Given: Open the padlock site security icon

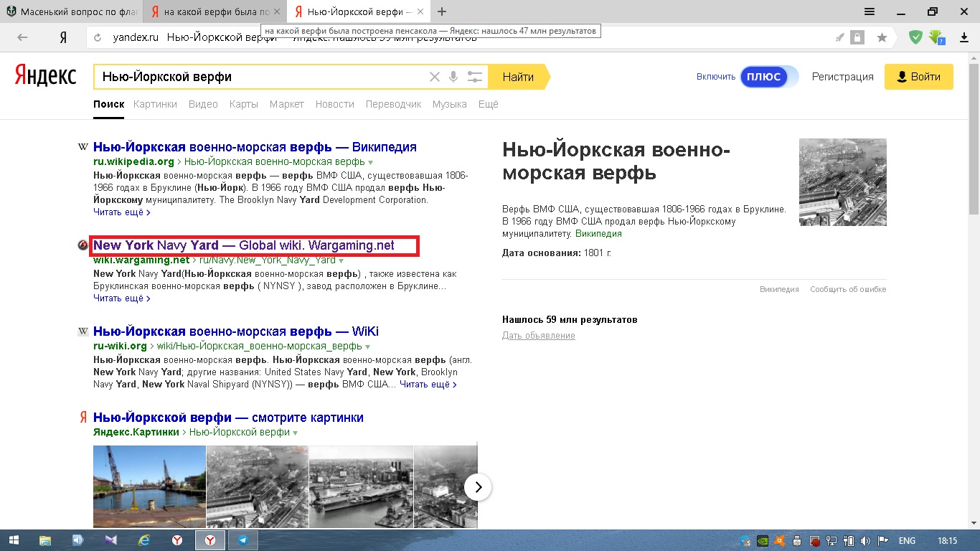Looking at the screenshot, I should tap(857, 37).
